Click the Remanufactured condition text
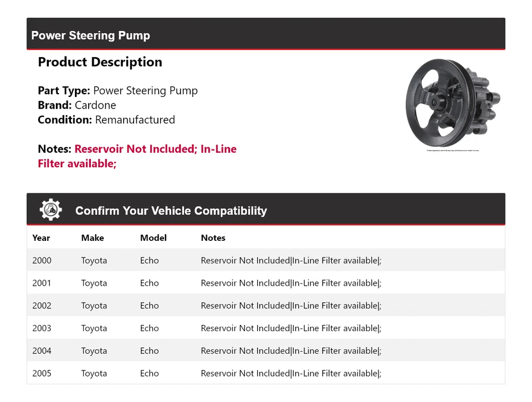 (x=135, y=120)
